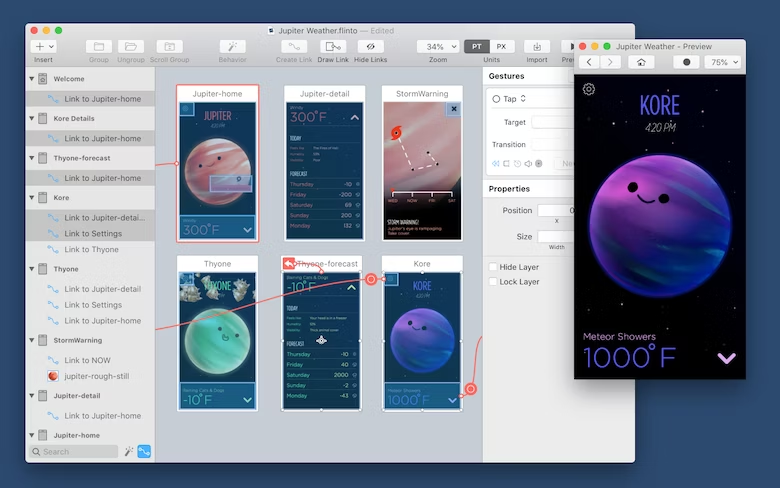Open the Preview 75% scale dropdown
This screenshot has height=488, width=780.
(x=724, y=62)
